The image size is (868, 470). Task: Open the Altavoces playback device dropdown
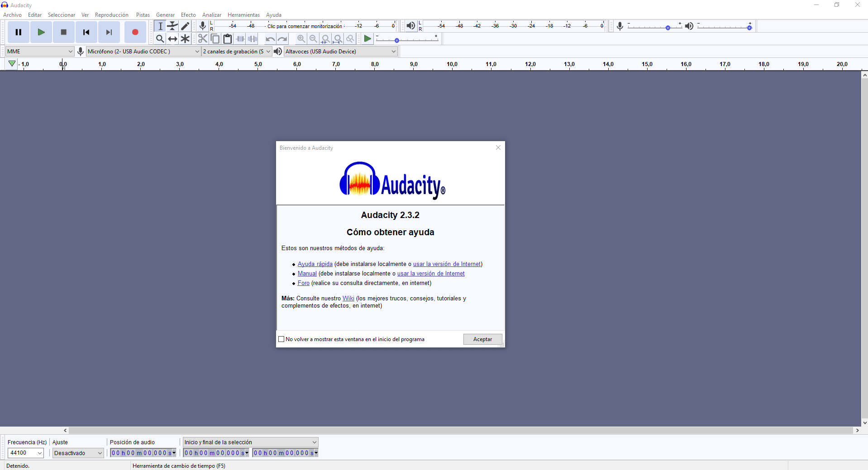(x=341, y=52)
